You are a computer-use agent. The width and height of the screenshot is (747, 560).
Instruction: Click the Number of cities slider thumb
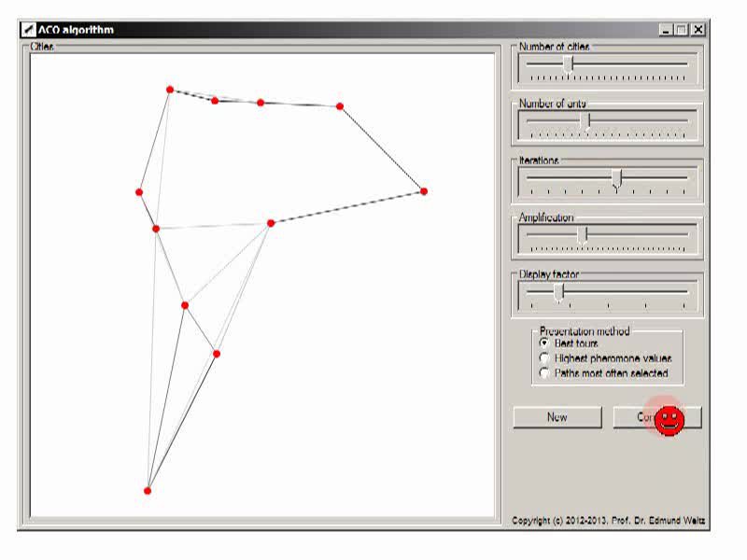coord(568,64)
